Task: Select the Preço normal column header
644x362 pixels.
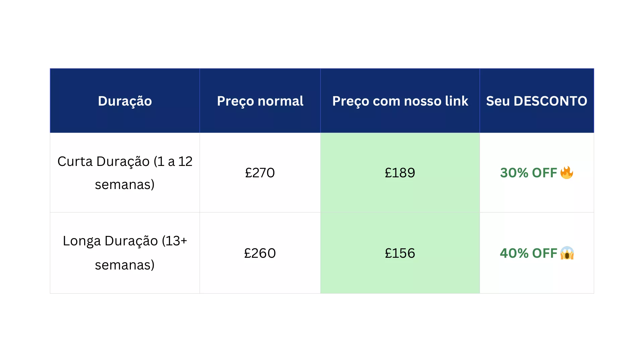Action: click(260, 101)
